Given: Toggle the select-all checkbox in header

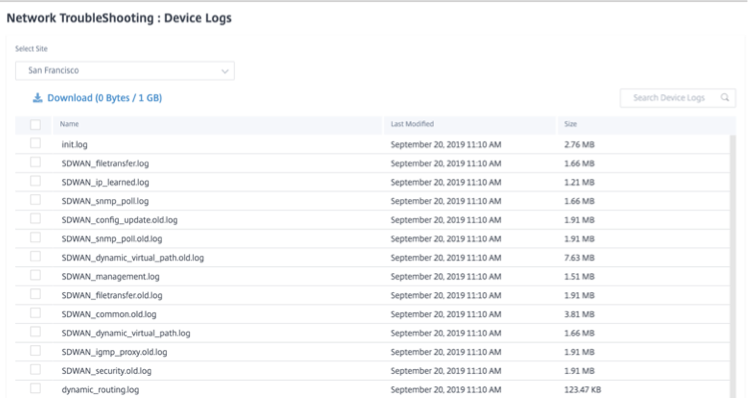Looking at the screenshot, I should coord(35,125).
